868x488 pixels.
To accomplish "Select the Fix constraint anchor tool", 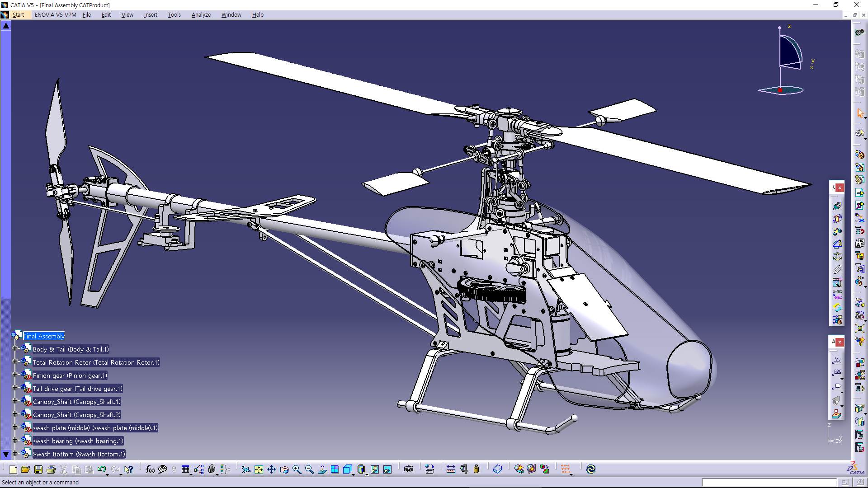I will 837,256.
